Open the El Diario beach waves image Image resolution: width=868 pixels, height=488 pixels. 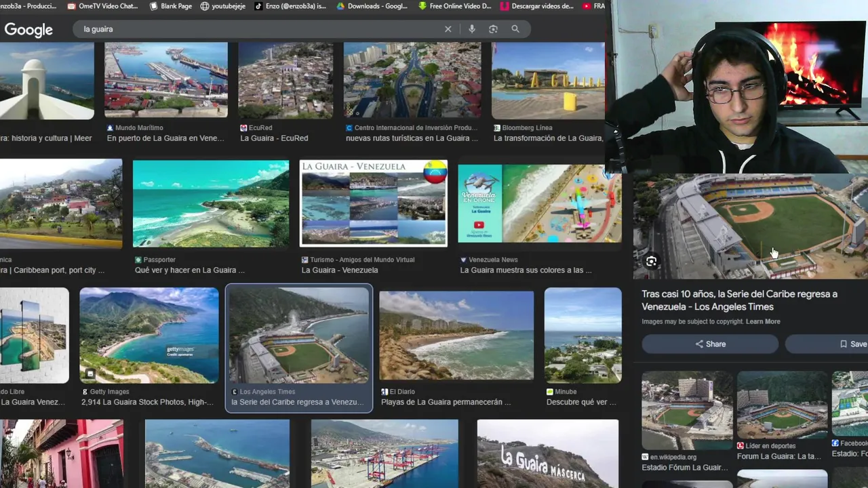pyautogui.click(x=456, y=335)
